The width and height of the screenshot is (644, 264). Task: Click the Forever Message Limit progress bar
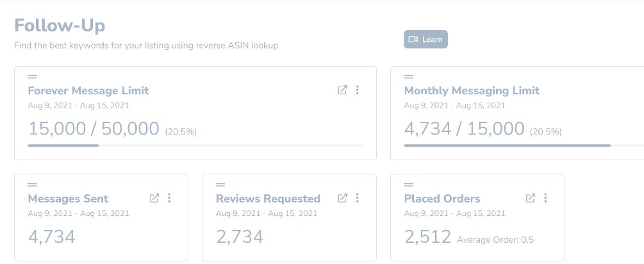pos(195,145)
